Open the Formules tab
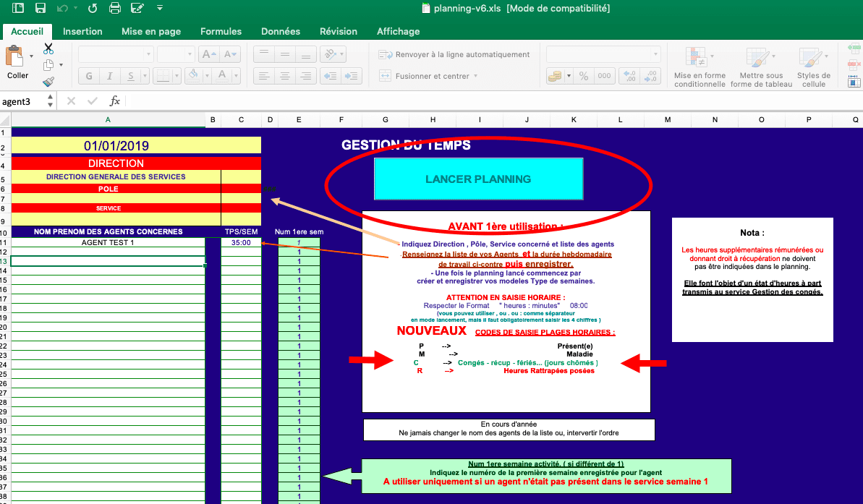 (221, 31)
